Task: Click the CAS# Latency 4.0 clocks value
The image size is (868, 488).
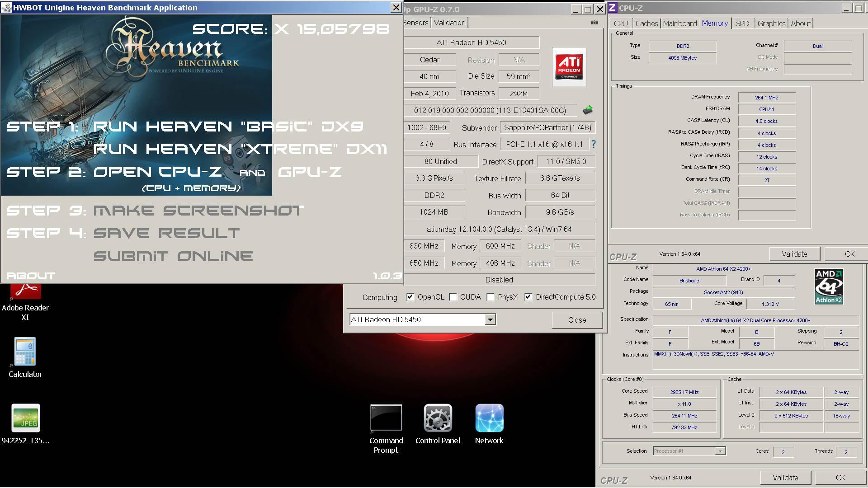Action: click(767, 121)
